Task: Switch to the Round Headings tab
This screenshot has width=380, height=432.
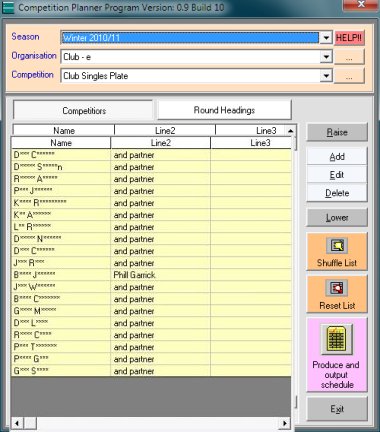Action: [224, 110]
